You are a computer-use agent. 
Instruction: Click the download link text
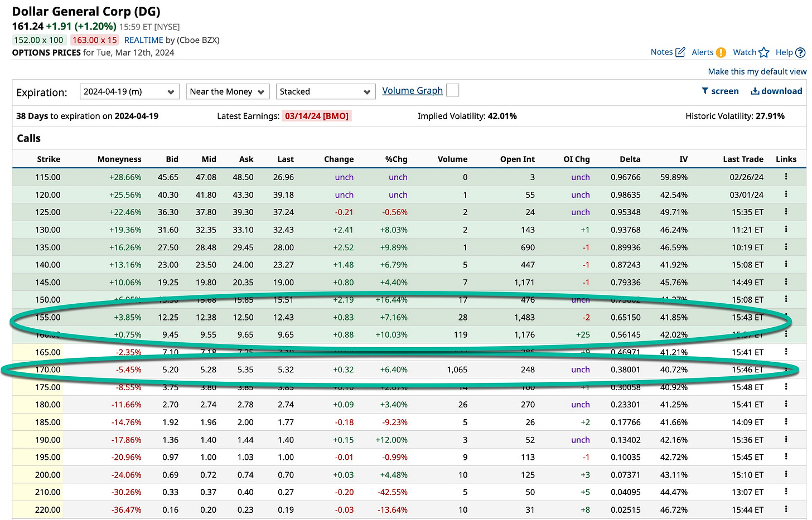[781, 91]
